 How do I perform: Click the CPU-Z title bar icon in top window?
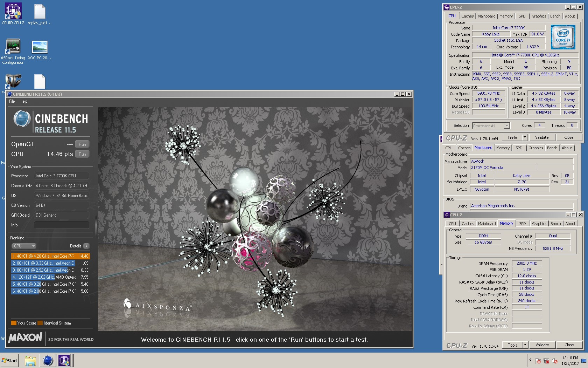tap(447, 7)
